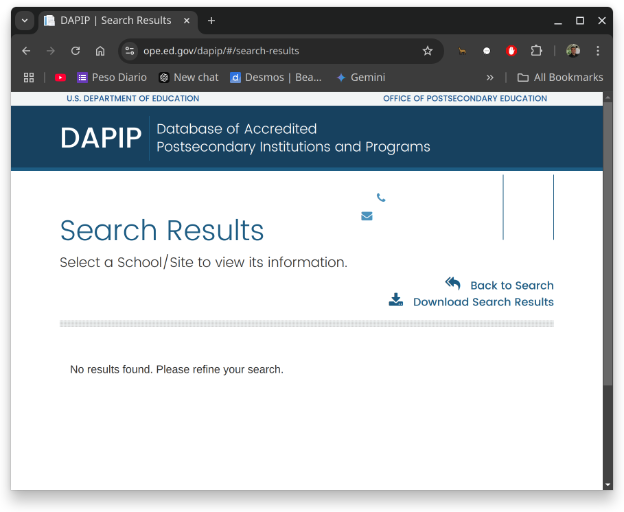Image resolution: width=624 pixels, height=512 pixels.
Task: Click the 'Search Results' heading
Action: click(x=162, y=230)
